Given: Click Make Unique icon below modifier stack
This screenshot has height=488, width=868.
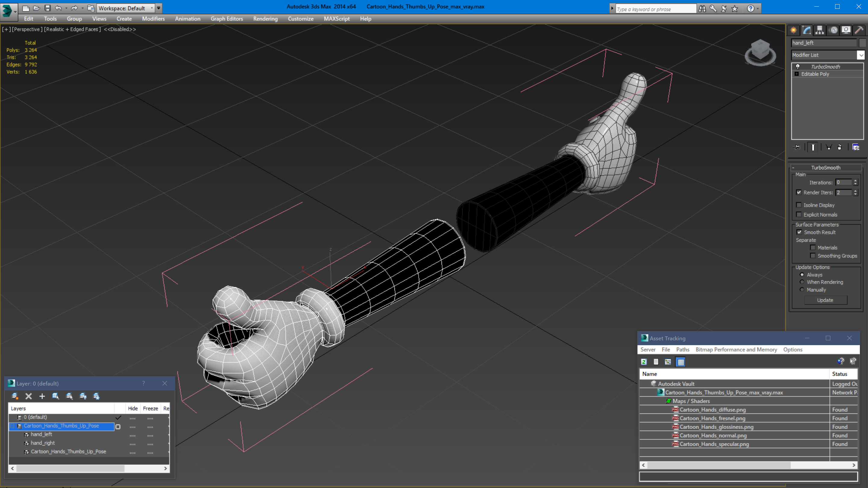Looking at the screenshot, I should [x=829, y=147].
